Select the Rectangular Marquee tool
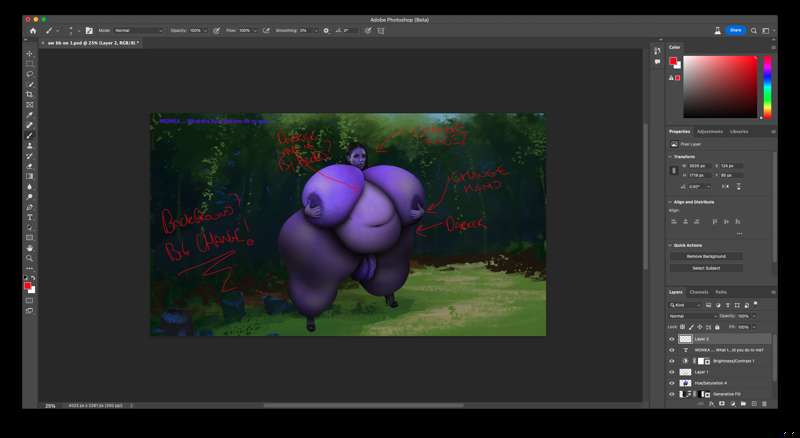The image size is (800, 438). click(30, 64)
